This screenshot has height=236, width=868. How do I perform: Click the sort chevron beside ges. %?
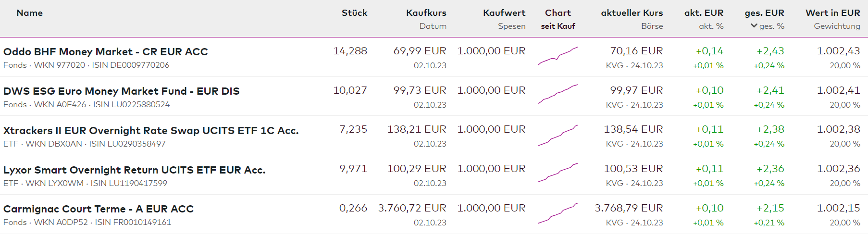(754, 26)
